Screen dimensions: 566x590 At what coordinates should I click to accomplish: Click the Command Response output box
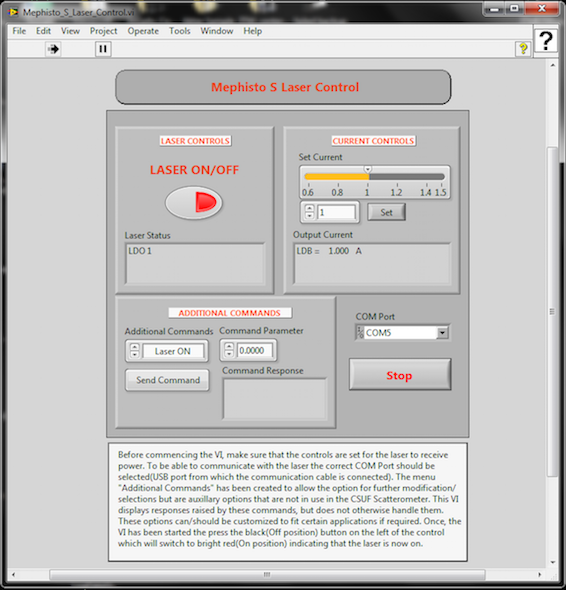pos(275,398)
